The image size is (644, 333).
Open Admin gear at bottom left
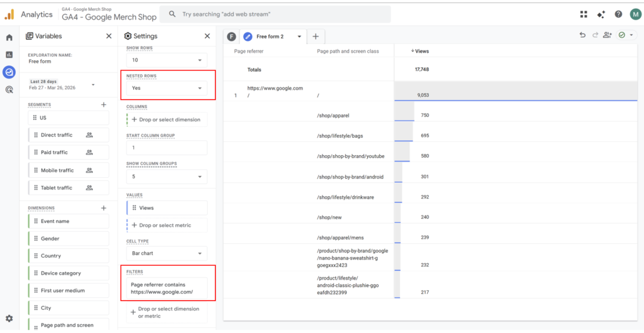pyautogui.click(x=9, y=319)
